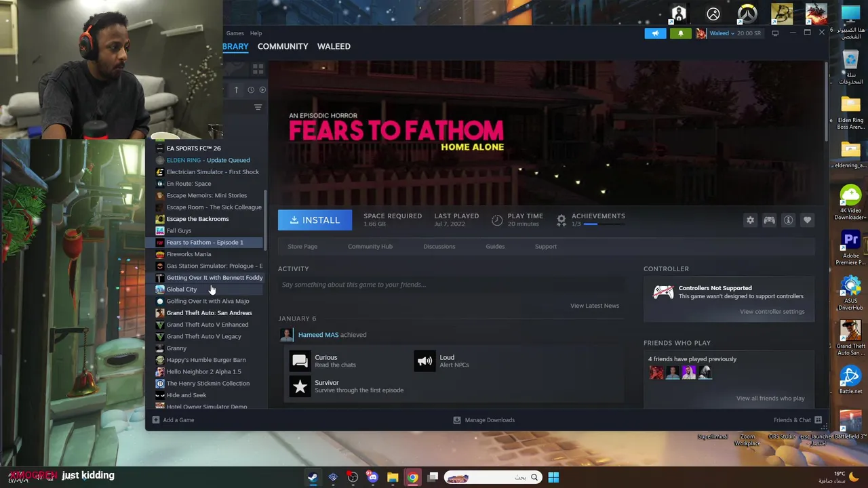This screenshot has height=488, width=868.
Task: Select Hide and Seek in list
Action: pyautogui.click(x=209, y=395)
